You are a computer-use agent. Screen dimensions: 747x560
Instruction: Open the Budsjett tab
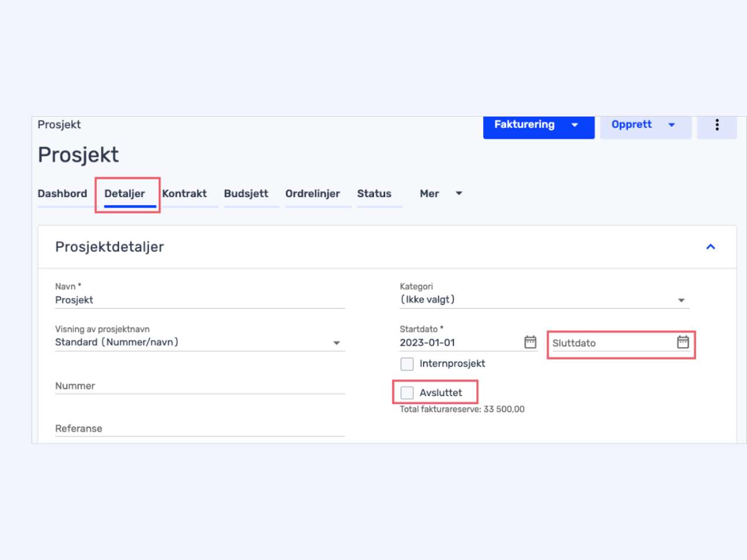pos(246,194)
